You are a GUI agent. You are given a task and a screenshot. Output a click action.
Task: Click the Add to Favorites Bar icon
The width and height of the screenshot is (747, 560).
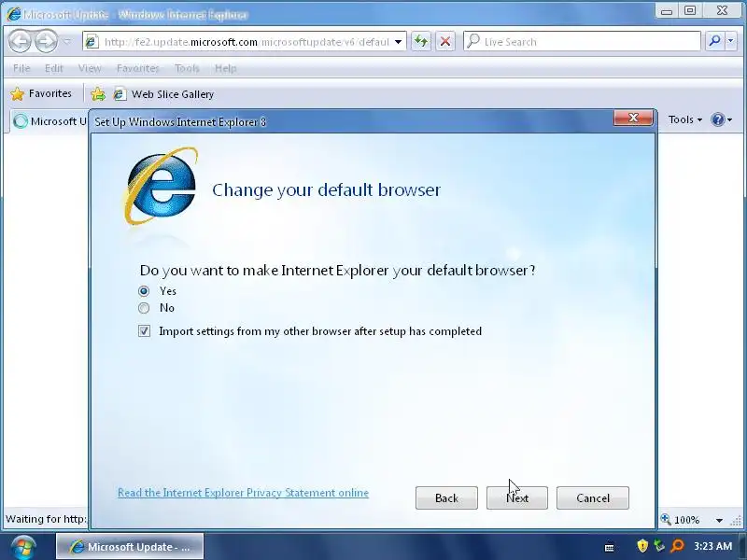click(98, 94)
